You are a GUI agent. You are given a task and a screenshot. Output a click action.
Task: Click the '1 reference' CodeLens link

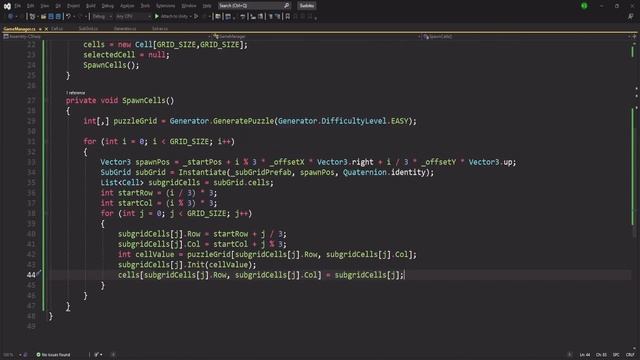pos(76,93)
